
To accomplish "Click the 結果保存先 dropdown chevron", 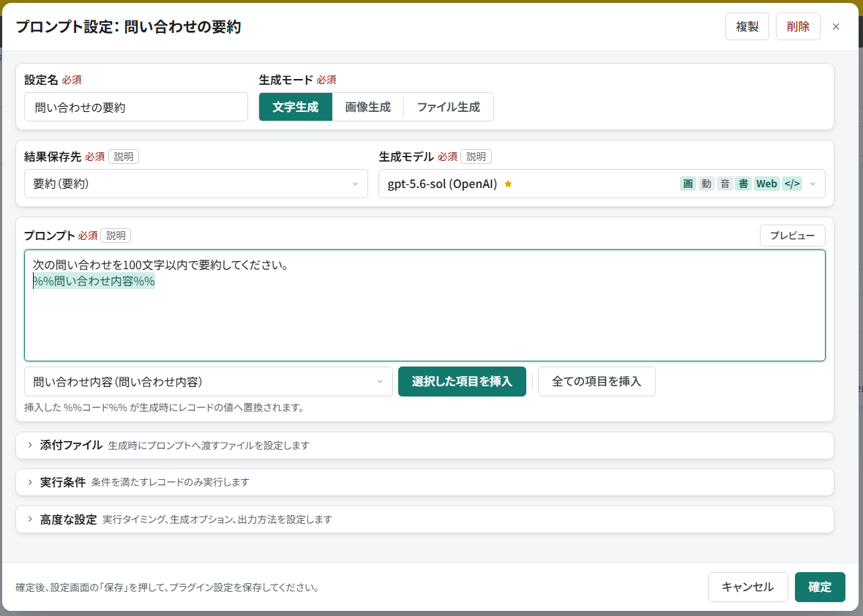I will point(355,184).
